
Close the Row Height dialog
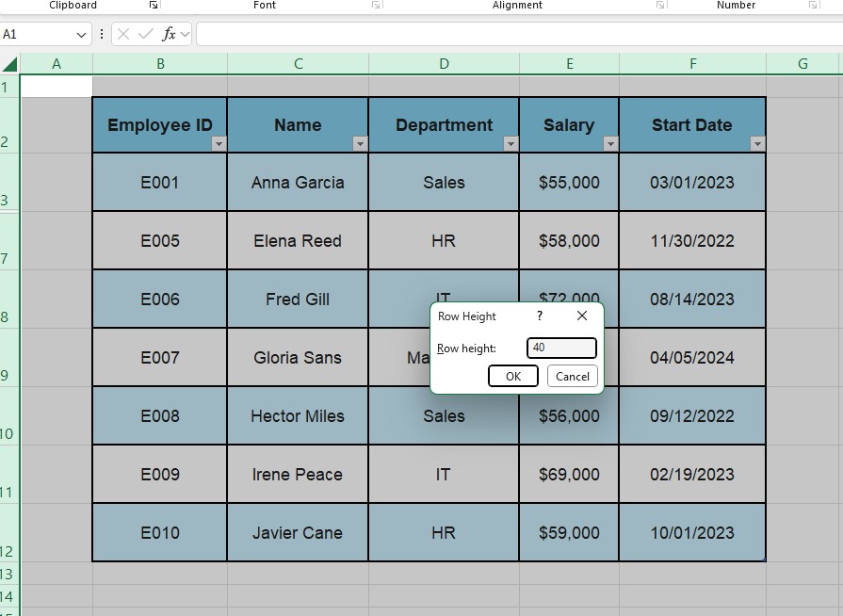coord(581,316)
